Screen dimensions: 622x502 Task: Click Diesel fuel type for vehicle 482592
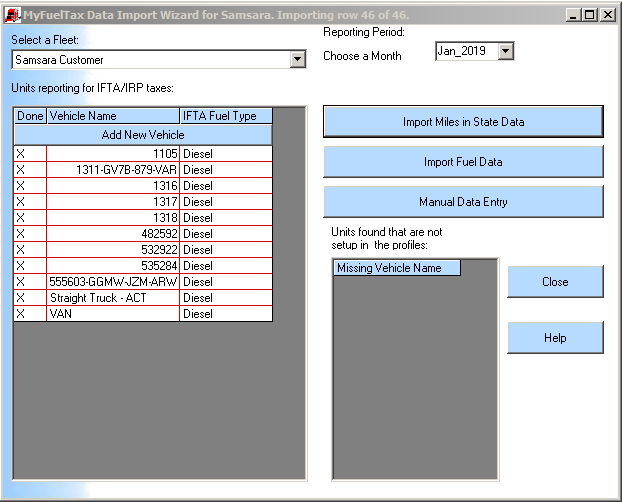226,234
